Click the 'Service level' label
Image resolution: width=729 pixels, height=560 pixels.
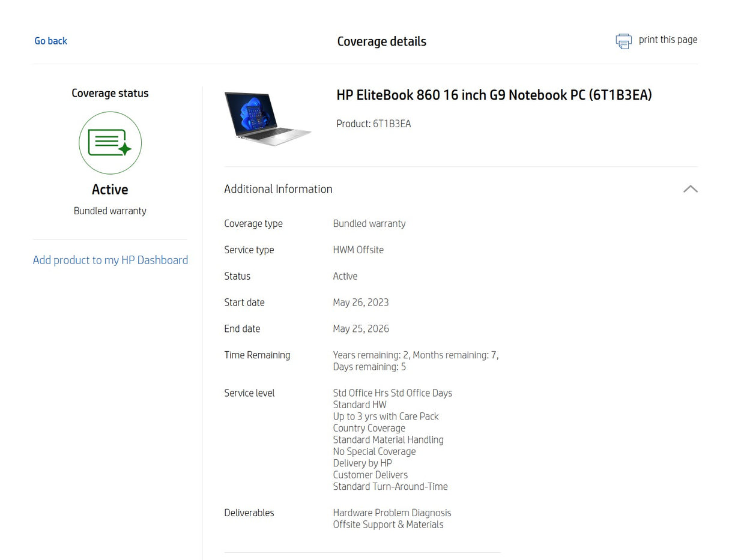(249, 393)
